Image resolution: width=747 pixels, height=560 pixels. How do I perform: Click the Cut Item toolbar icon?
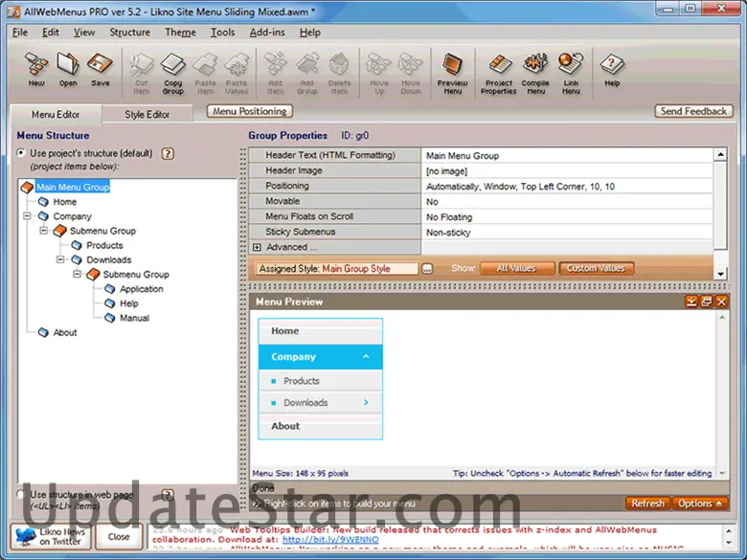142,74
